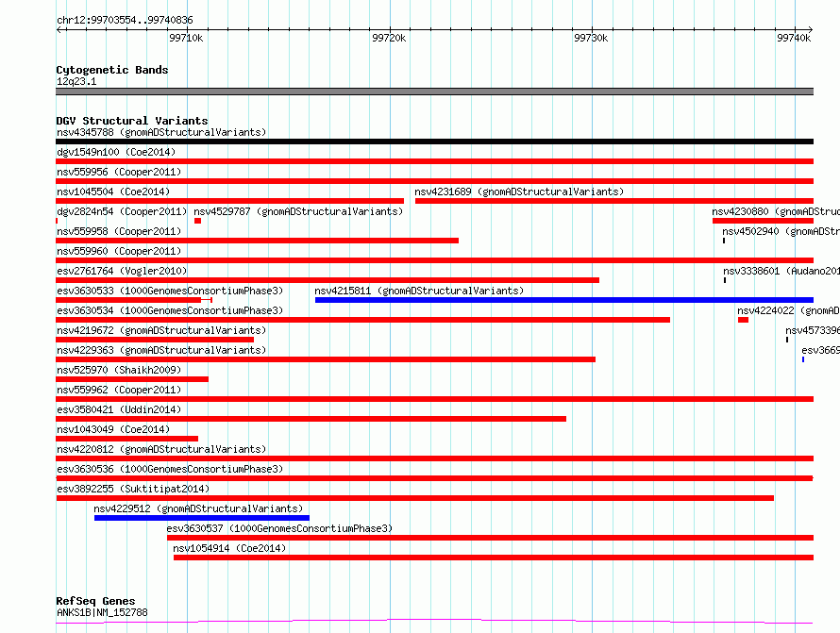This screenshot has width=840, height=633.
Task: Select small red nsv4224022 feature
Action: (743, 320)
